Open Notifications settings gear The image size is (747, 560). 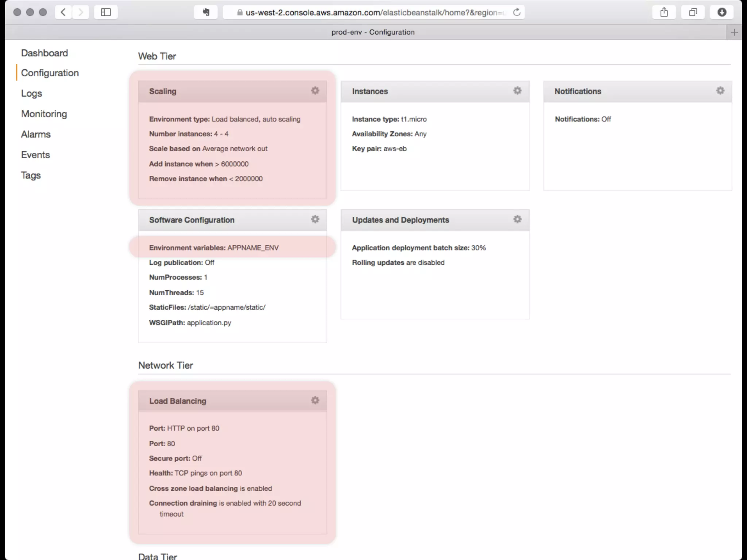point(720,91)
